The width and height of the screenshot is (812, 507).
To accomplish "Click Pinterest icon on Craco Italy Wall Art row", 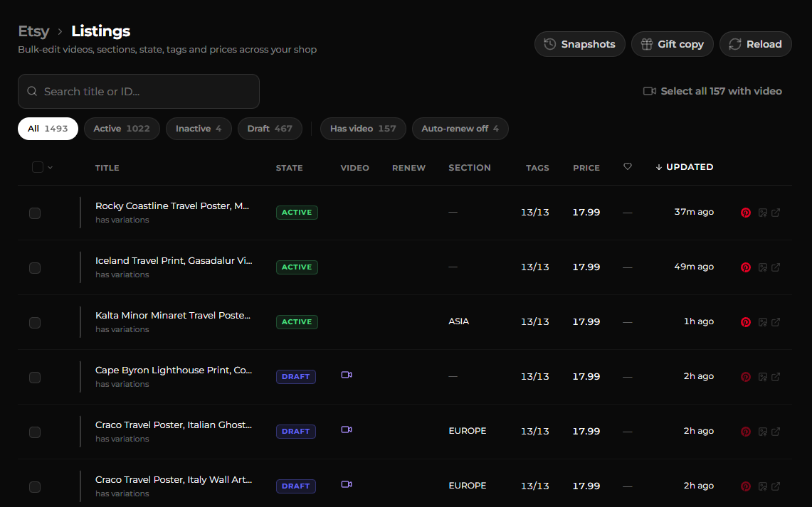I will pos(746,487).
